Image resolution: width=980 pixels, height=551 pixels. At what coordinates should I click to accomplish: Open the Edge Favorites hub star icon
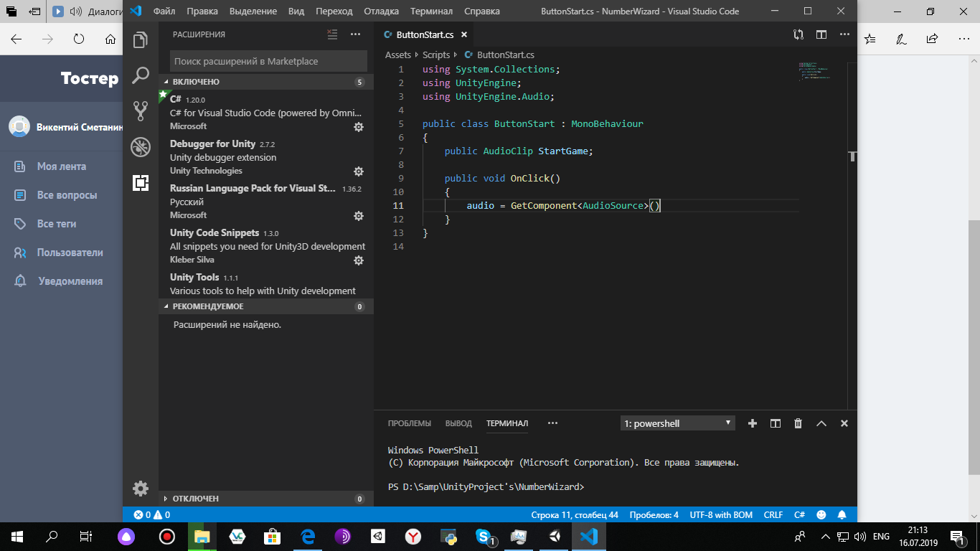pos(870,39)
